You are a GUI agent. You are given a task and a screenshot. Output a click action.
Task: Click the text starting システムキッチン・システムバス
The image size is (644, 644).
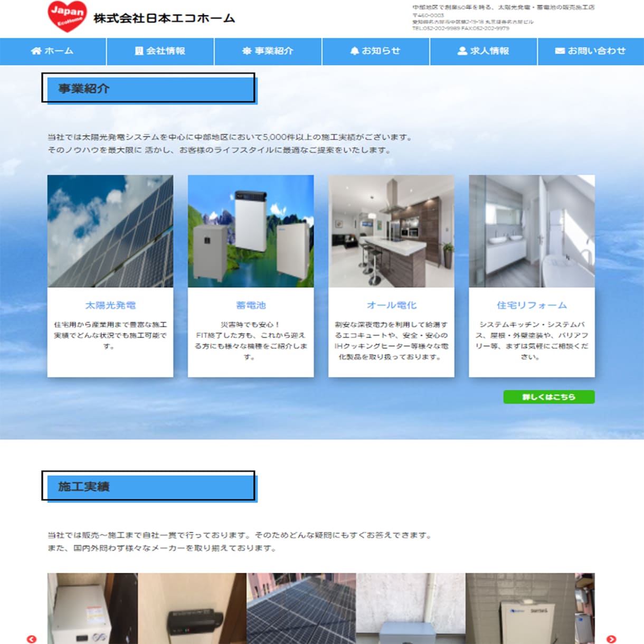[x=532, y=340]
